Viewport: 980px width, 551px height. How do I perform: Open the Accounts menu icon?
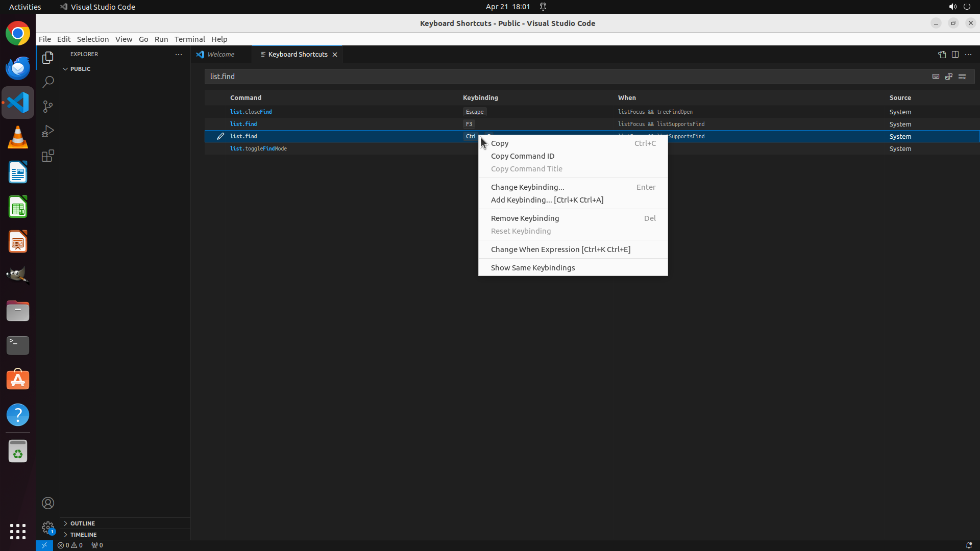48,503
